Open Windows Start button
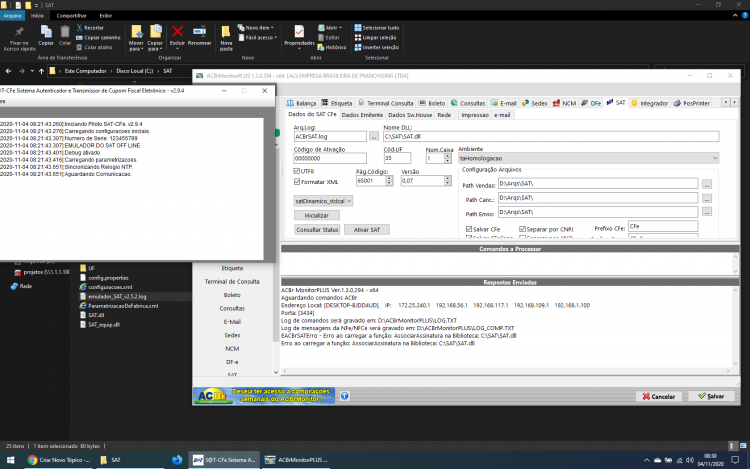750x469 pixels. coord(10,460)
